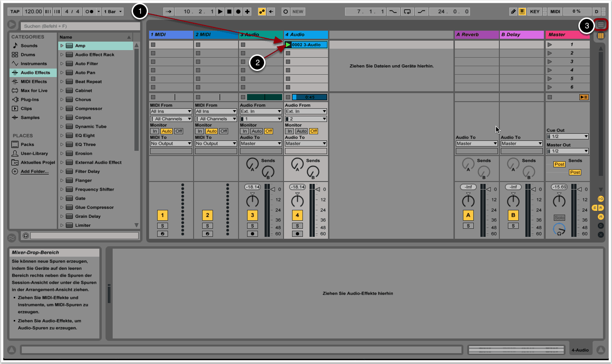Click the TAP tempo button

(x=15, y=11)
